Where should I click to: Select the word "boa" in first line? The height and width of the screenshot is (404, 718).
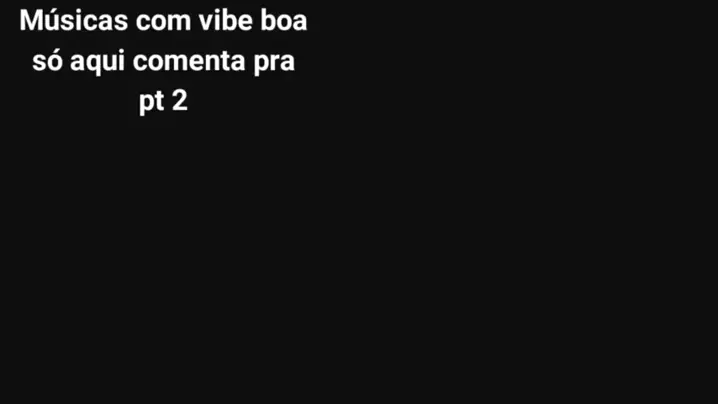click(283, 21)
